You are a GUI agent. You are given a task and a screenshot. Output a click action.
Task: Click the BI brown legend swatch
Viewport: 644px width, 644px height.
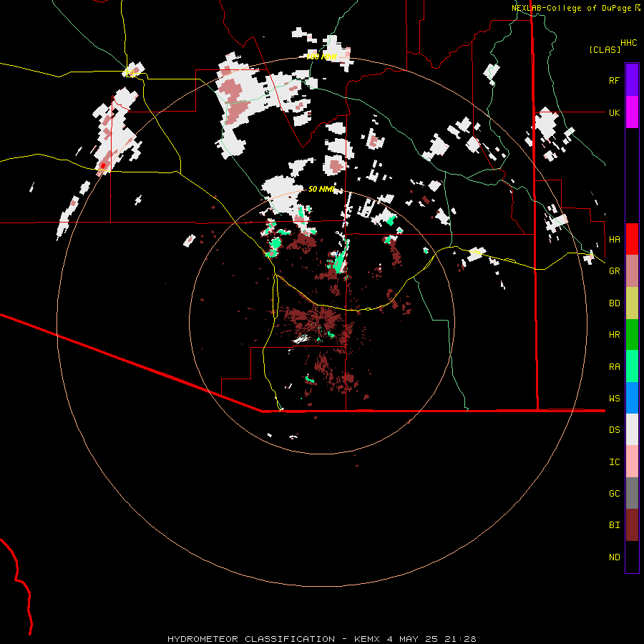point(632,525)
